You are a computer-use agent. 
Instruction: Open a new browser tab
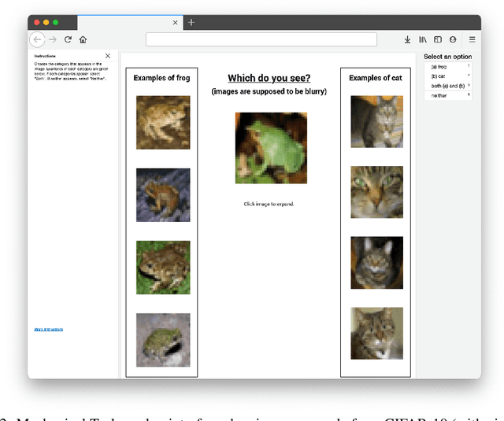pyautogui.click(x=191, y=22)
